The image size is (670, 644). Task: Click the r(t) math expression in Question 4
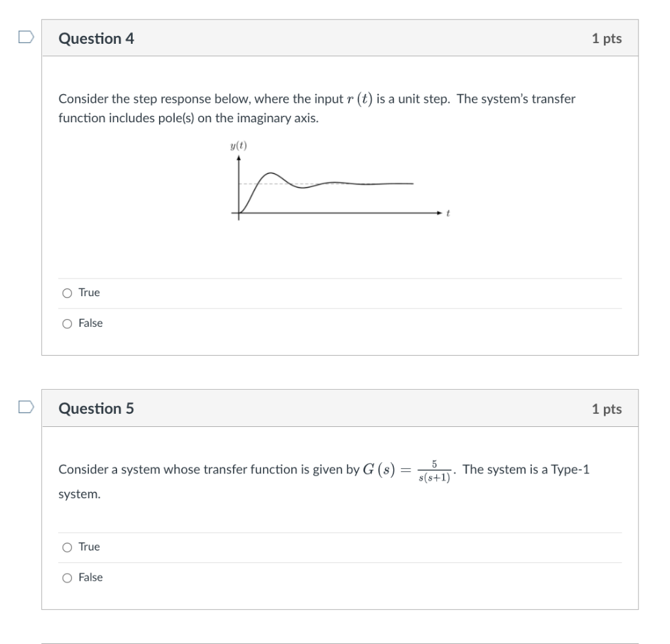(360, 99)
